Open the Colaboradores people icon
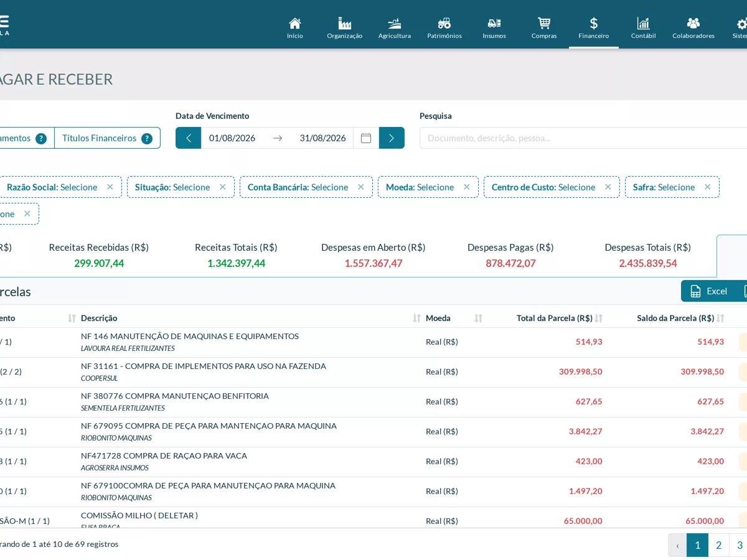747x560 pixels. click(693, 24)
